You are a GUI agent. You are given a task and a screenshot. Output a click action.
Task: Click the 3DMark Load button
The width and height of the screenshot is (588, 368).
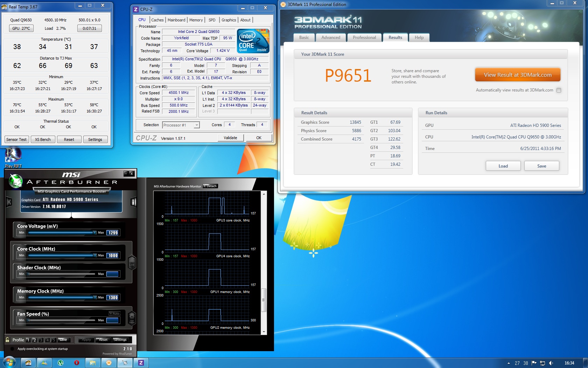click(x=503, y=166)
